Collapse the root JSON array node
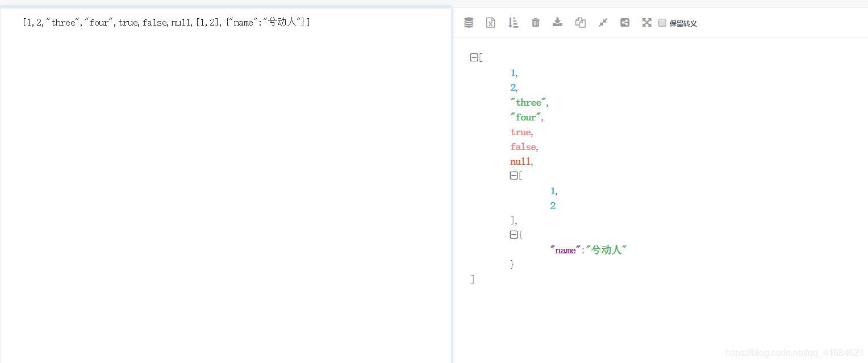This screenshot has width=868, height=363. click(x=473, y=57)
